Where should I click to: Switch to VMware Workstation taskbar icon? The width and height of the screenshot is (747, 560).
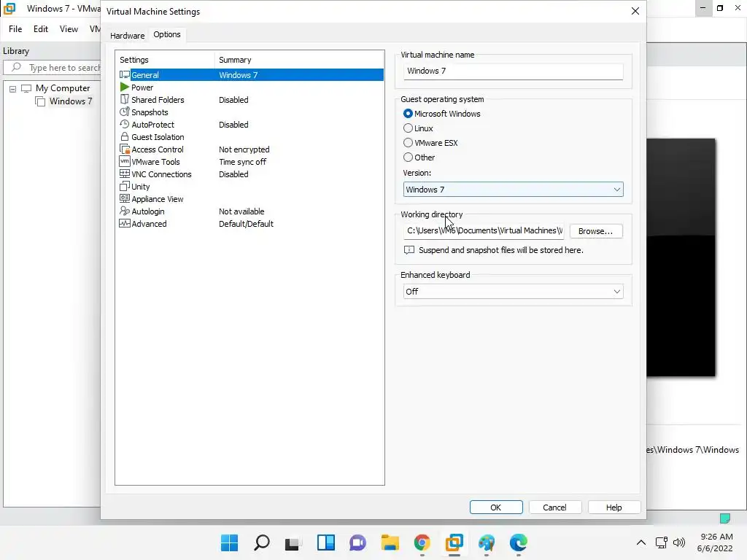pyautogui.click(x=454, y=542)
